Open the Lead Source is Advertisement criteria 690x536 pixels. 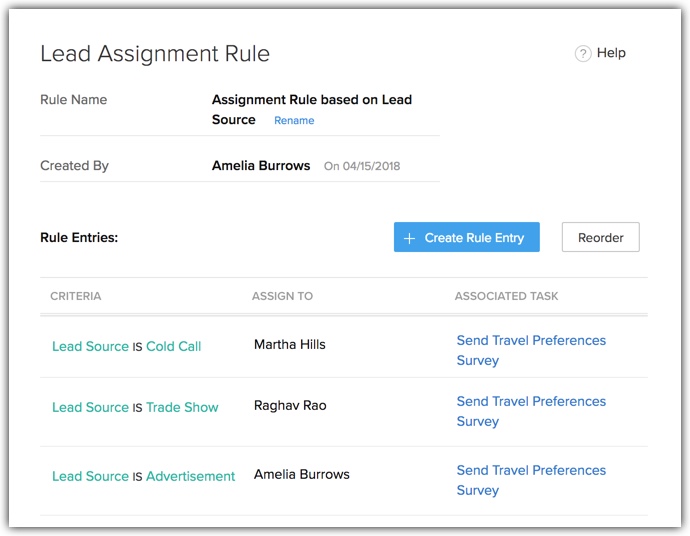click(143, 477)
